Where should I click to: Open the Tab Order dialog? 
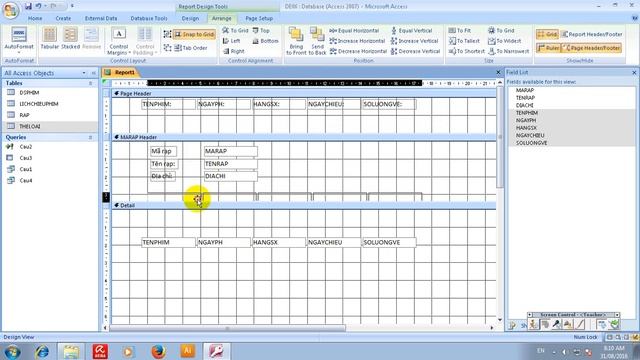click(191, 48)
